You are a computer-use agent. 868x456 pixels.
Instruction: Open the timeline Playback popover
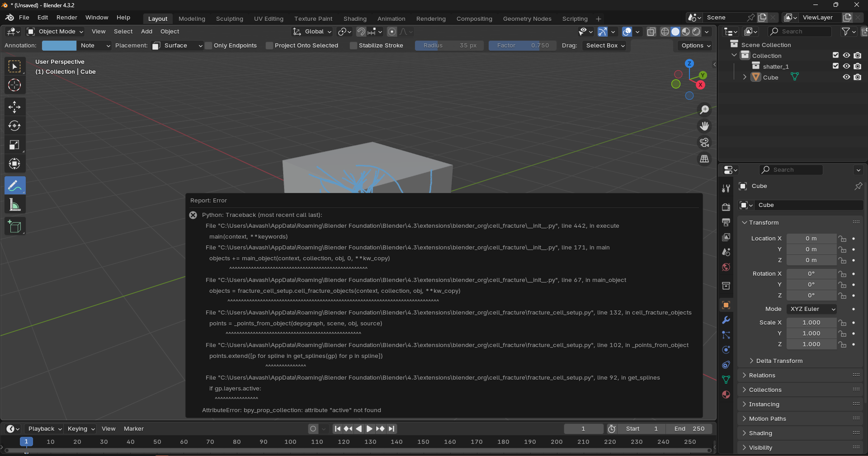44,429
